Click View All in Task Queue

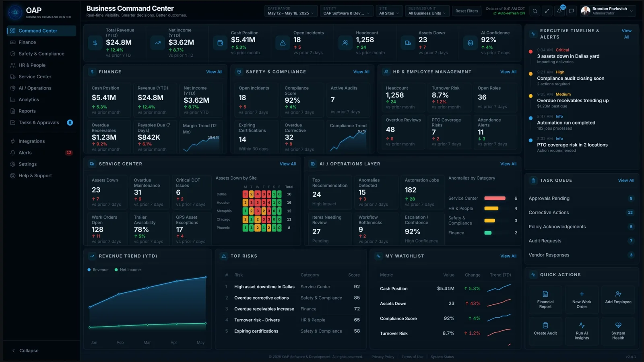coord(626,180)
